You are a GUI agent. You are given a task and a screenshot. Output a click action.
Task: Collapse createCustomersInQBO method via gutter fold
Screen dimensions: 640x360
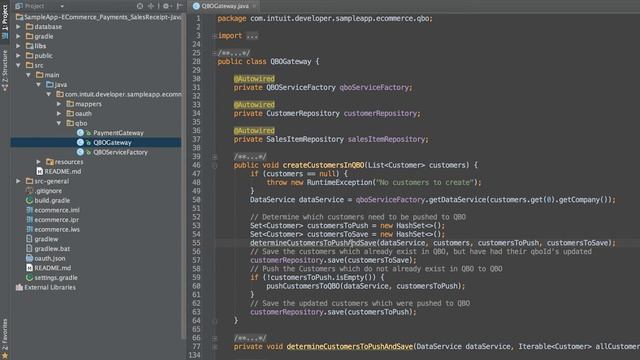[x=214, y=165]
